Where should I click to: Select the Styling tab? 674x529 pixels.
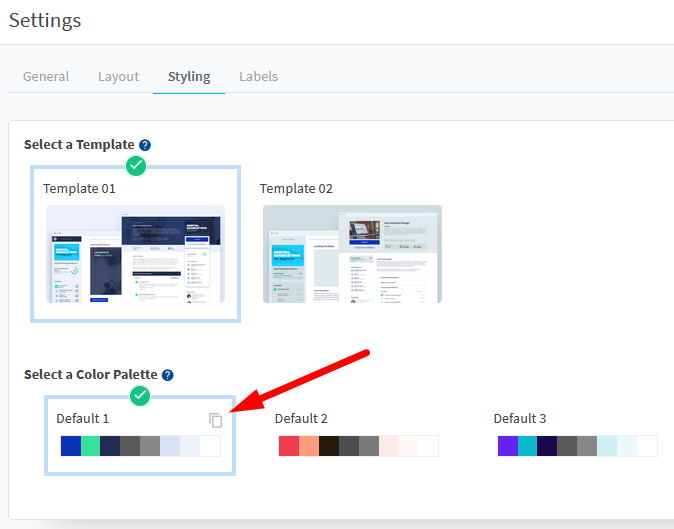tap(189, 76)
